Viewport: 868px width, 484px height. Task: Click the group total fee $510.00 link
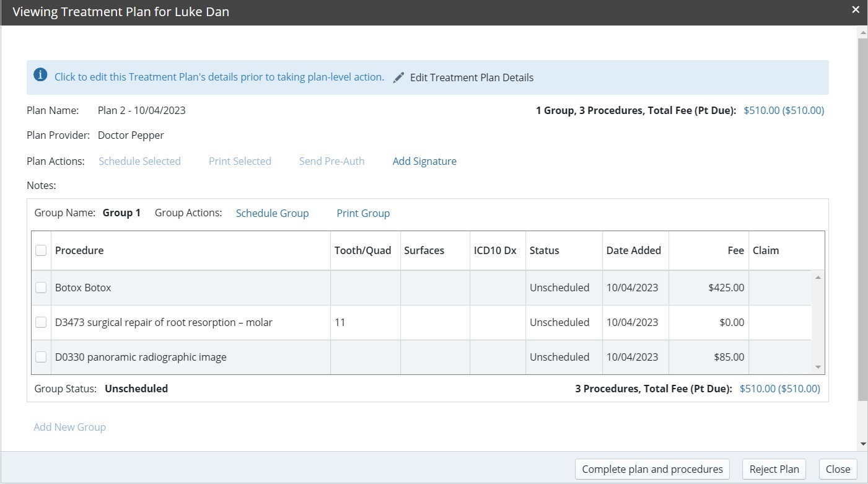point(779,389)
